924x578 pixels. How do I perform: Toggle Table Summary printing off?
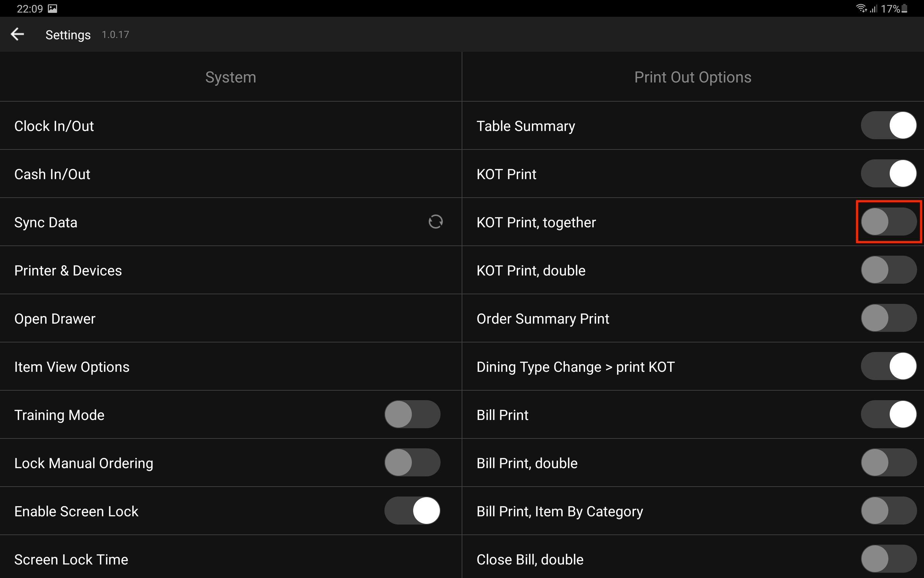[888, 125]
